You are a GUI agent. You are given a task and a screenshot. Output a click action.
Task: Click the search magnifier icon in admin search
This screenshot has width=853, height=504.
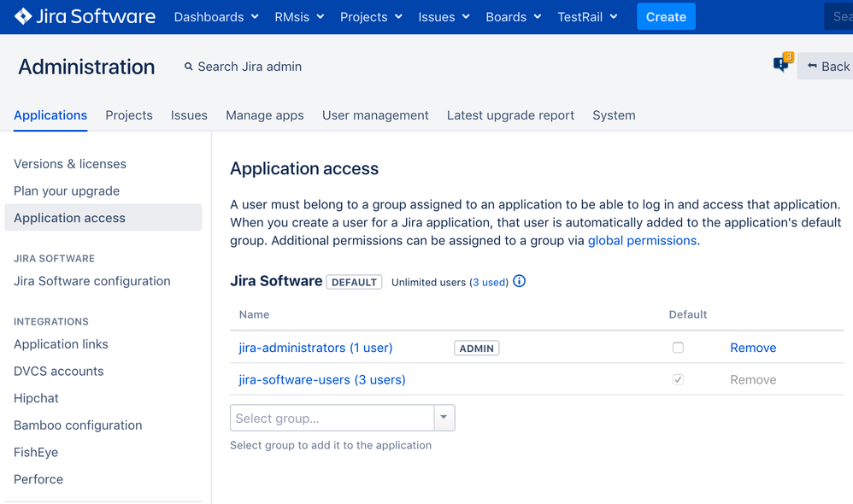[x=189, y=67]
